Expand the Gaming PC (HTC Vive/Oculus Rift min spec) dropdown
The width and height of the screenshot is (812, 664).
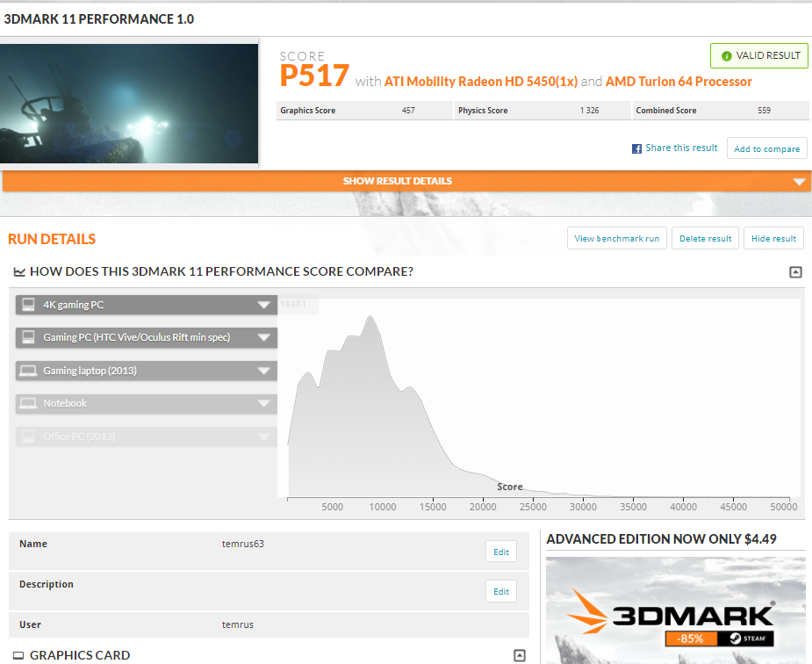(263, 337)
